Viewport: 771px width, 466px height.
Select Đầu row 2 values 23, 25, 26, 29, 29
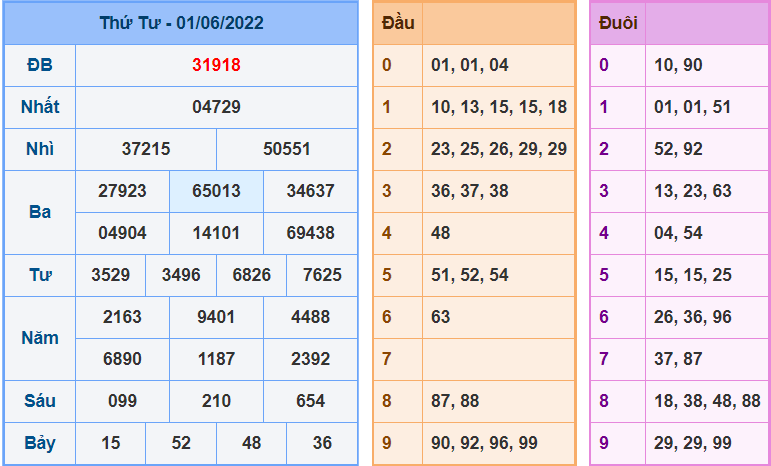tap(499, 149)
